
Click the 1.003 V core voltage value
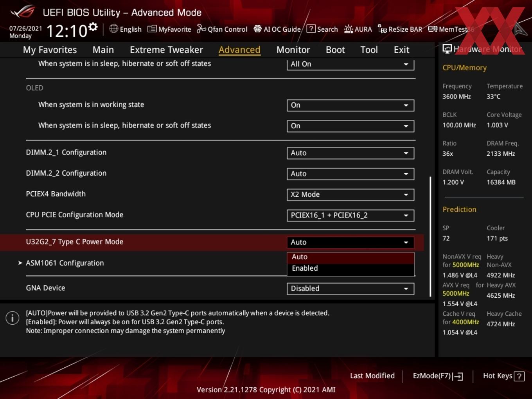click(x=497, y=125)
